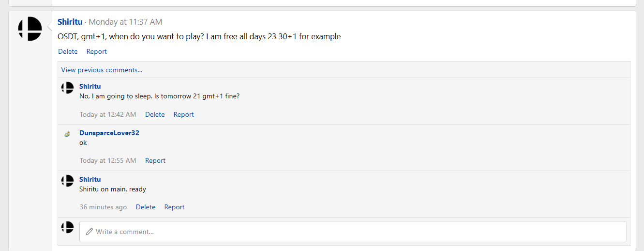Image resolution: width=644 pixels, height=251 pixels.
Task: Focus the 'Write a comment...' field
Action: tap(358, 232)
